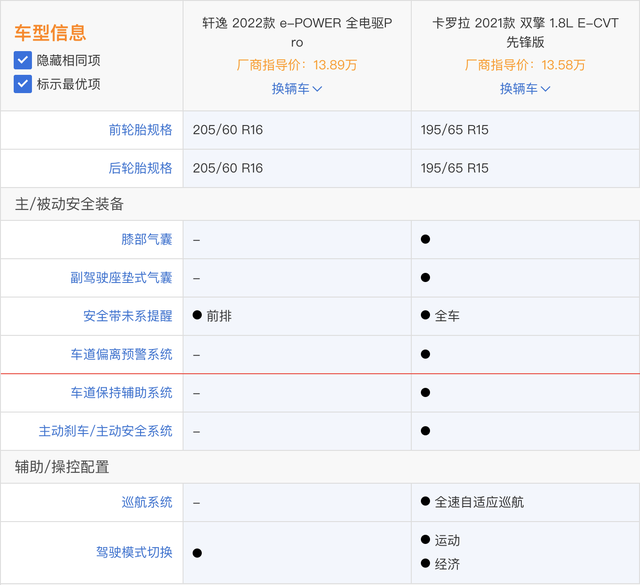Select 195/65 R15 in the 前轮胎规格 row
The height and width of the screenshot is (585, 640).
coord(455,130)
